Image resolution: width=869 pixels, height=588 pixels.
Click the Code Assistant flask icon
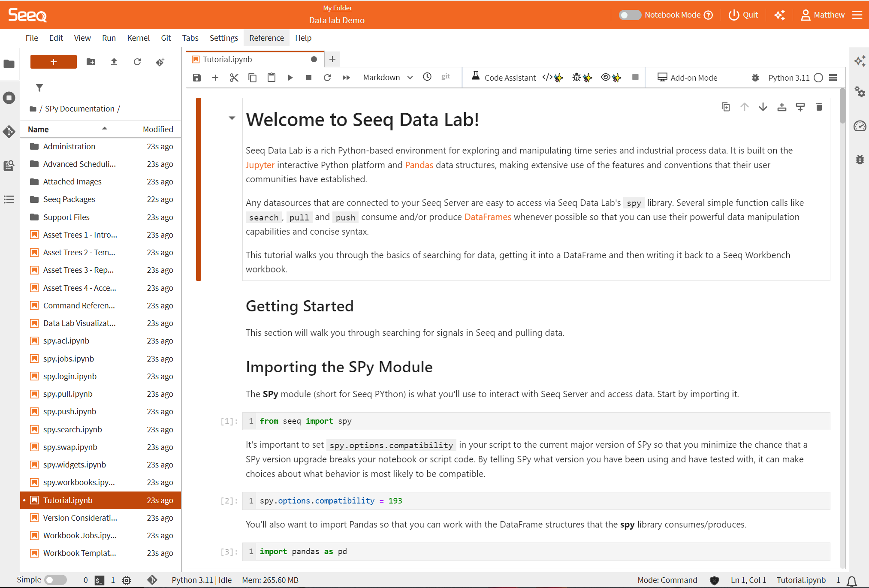point(475,77)
